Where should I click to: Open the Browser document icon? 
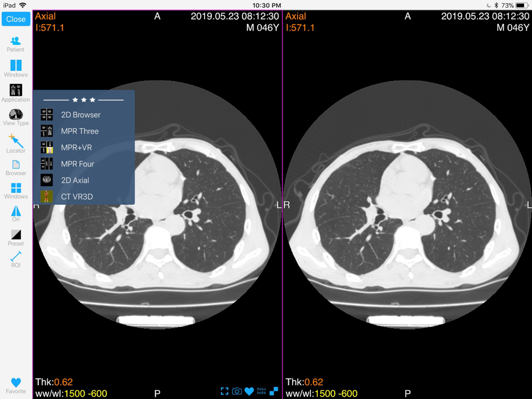[x=15, y=168]
